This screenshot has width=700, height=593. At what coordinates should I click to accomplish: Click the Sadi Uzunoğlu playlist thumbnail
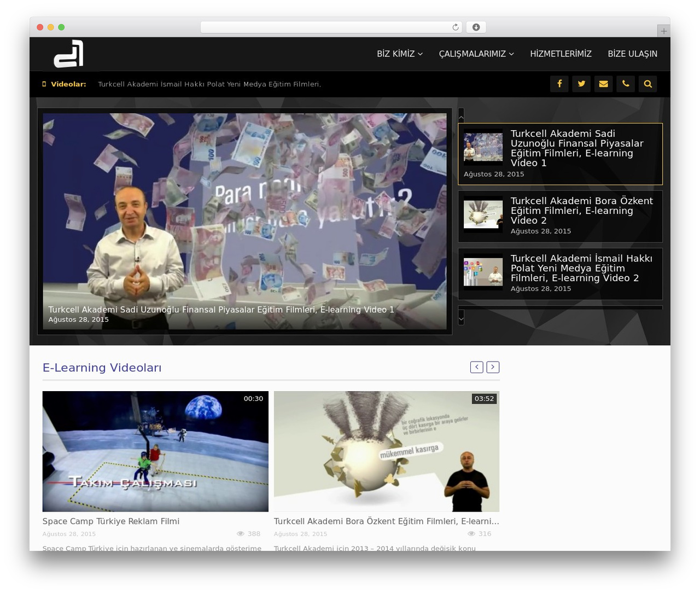[x=483, y=147]
